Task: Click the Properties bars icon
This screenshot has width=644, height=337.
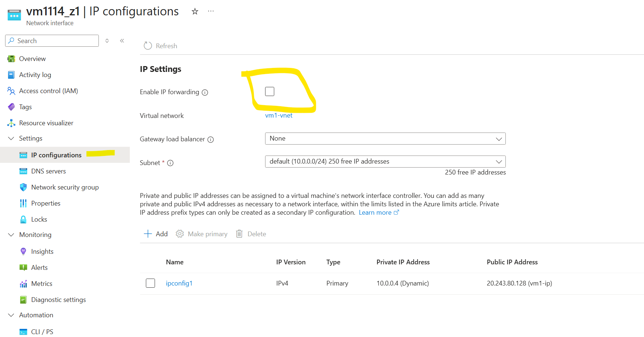Action: click(23, 203)
